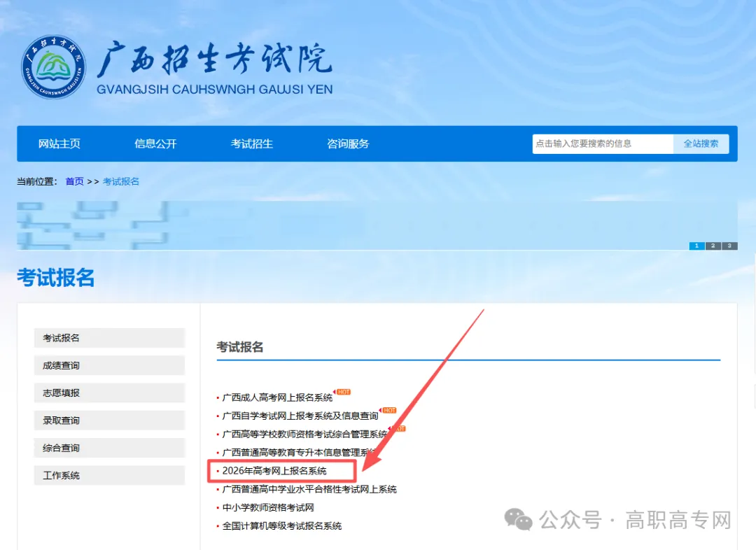
Task: Open 广西高等学校教师资格考试综合管理系统 link
Action: [x=304, y=435]
